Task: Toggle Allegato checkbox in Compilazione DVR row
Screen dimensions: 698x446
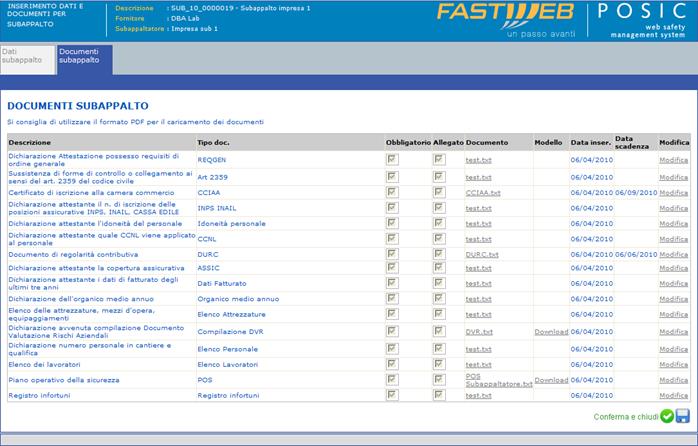Action: pos(439,332)
